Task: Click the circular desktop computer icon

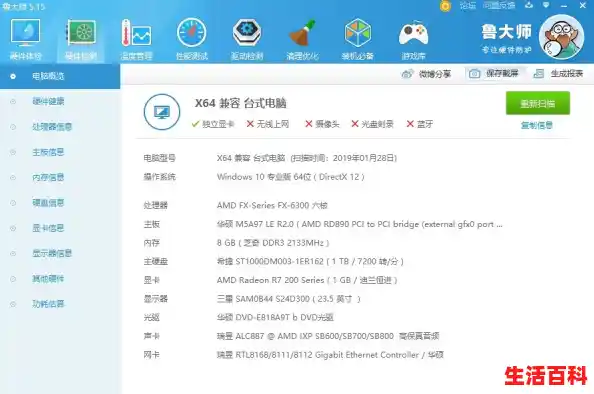Action: click(x=162, y=112)
